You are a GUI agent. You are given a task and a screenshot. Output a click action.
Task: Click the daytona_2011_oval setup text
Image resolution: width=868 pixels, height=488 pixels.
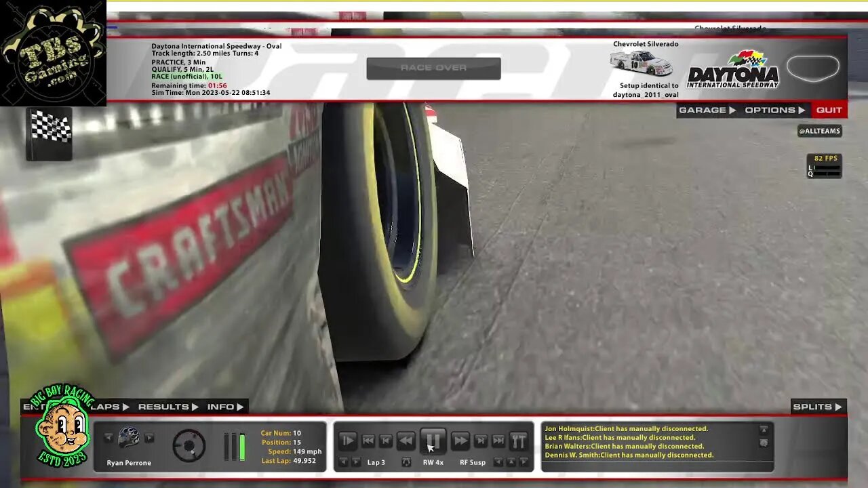tap(646, 94)
